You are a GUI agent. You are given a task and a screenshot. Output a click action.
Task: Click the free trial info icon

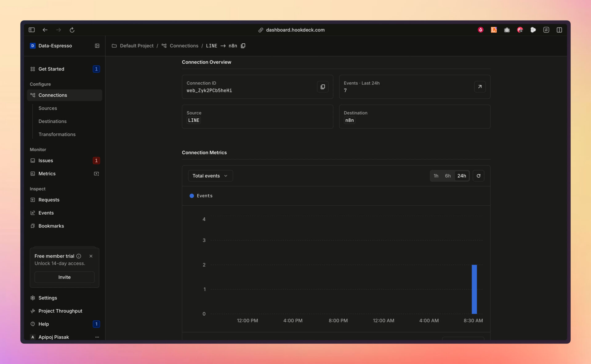coord(79,256)
